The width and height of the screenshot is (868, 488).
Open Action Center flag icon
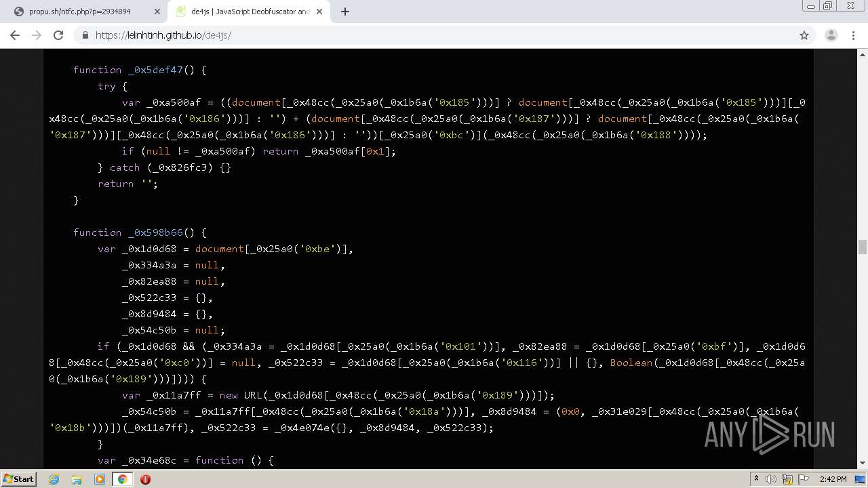point(804,479)
